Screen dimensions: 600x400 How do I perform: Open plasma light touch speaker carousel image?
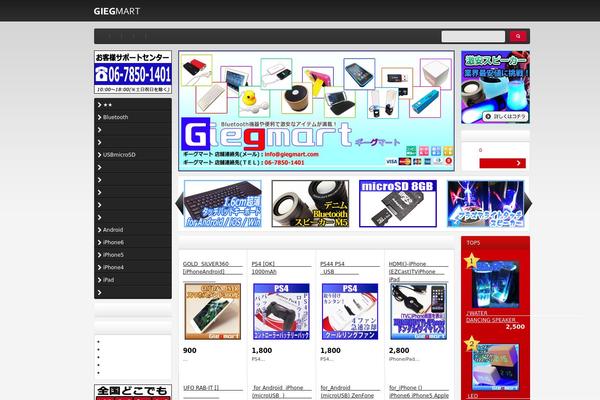click(x=486, y=204)
